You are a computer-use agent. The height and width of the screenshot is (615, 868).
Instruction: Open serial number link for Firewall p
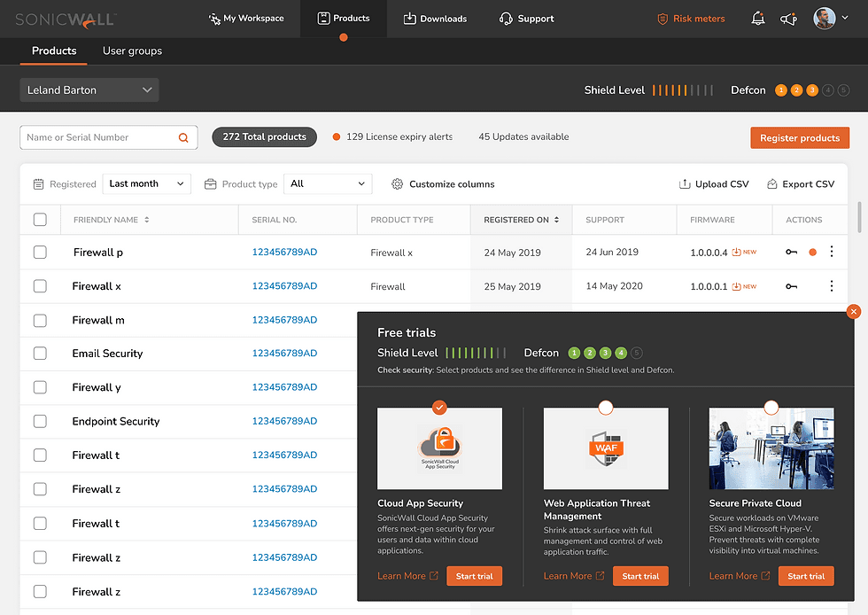tap(284, 252)
